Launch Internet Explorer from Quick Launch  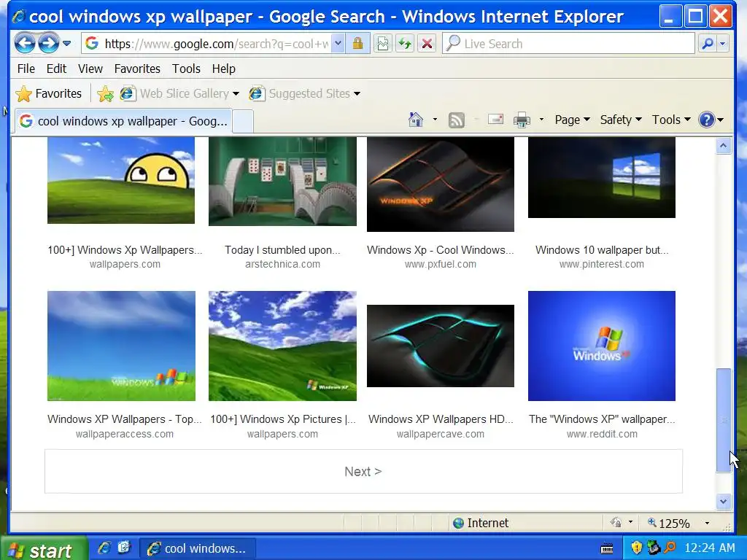tap(104, 548)
